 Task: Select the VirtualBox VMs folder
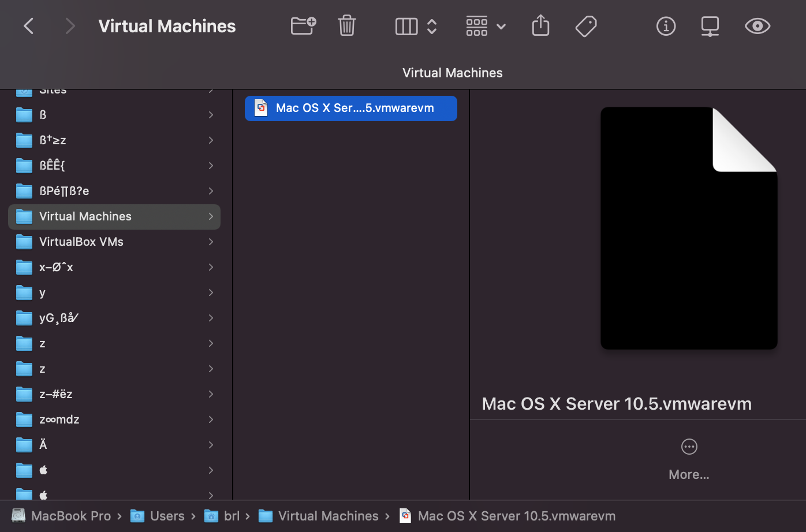(81, 242)
